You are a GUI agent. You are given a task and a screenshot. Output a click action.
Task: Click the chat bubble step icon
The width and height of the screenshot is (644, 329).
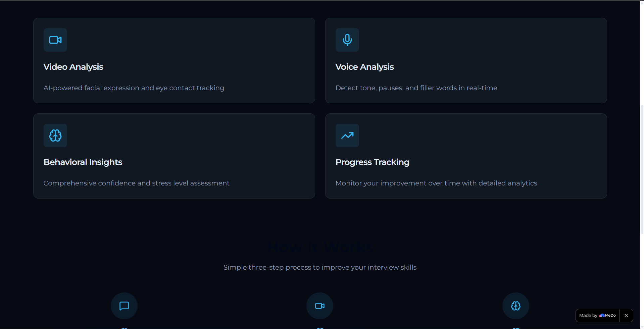point(124,306)
